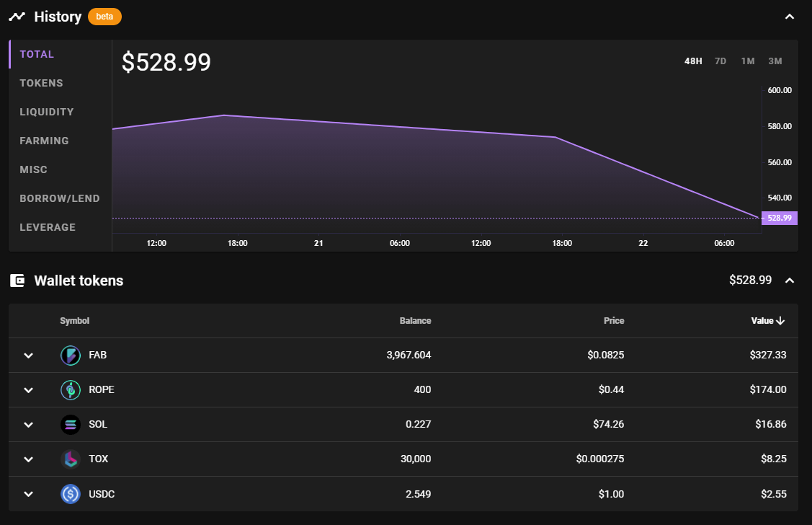Screen dimensions: 812x525
Task: Click the Wallet tokens wallet icon
Action: click(x=17, y=281)
